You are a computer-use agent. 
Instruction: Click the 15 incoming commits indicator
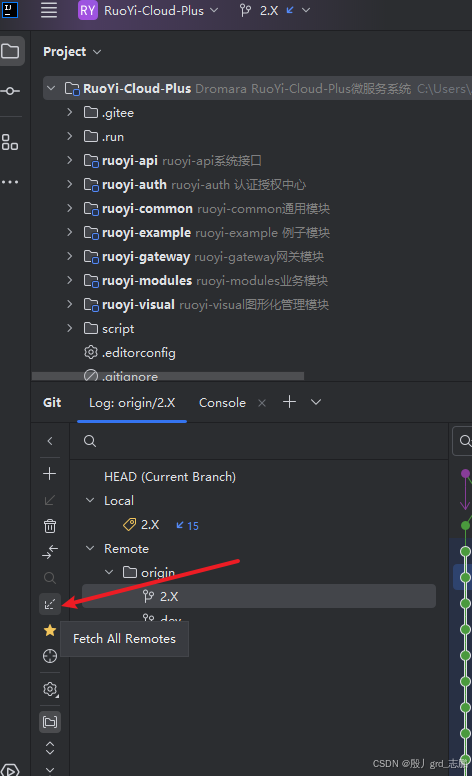click(188, 526)
